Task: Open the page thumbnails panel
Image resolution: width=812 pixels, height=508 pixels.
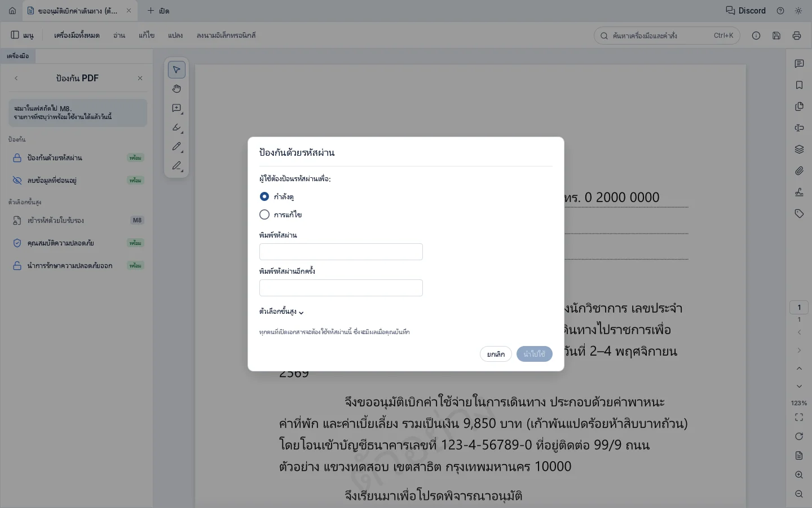Action: tap(799, 107)
